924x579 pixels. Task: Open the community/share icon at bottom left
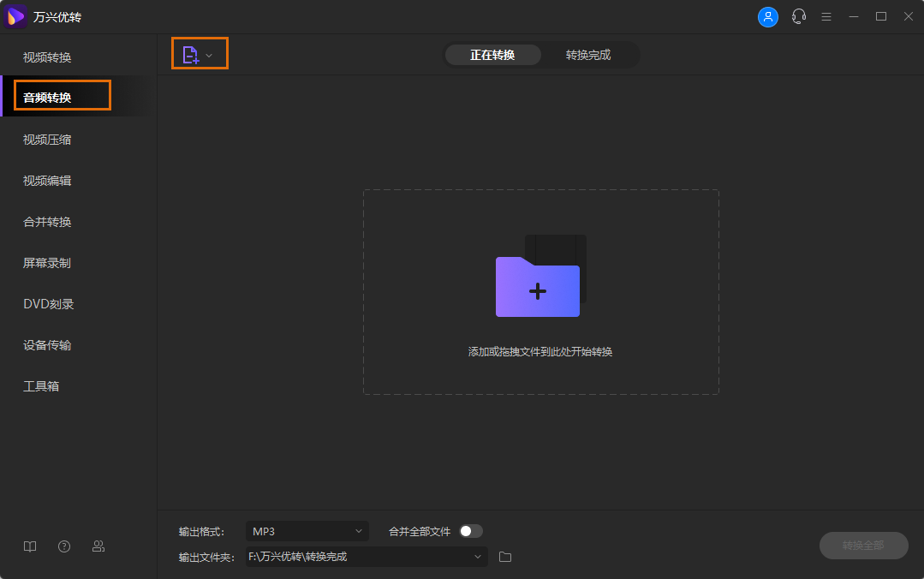click(98, 546)
